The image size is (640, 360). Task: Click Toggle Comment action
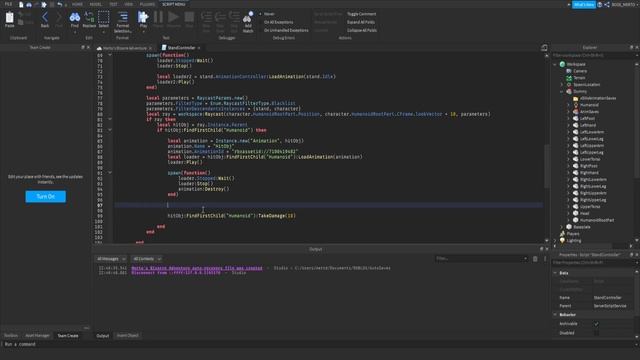(362, 14)
